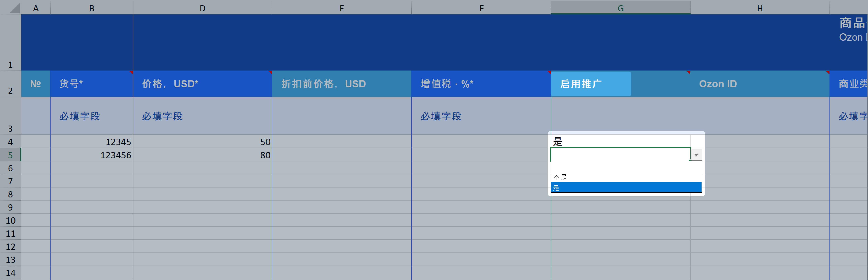Click the red comment marker on 价格 header
The height and width of the screenshot is (280, 868).
click(x=270, y=72)
